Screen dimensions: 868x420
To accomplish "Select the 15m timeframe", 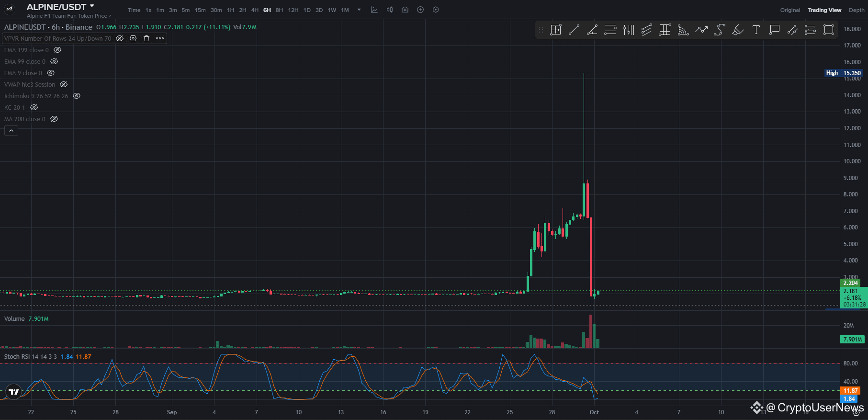I will (x=200, y=10).
